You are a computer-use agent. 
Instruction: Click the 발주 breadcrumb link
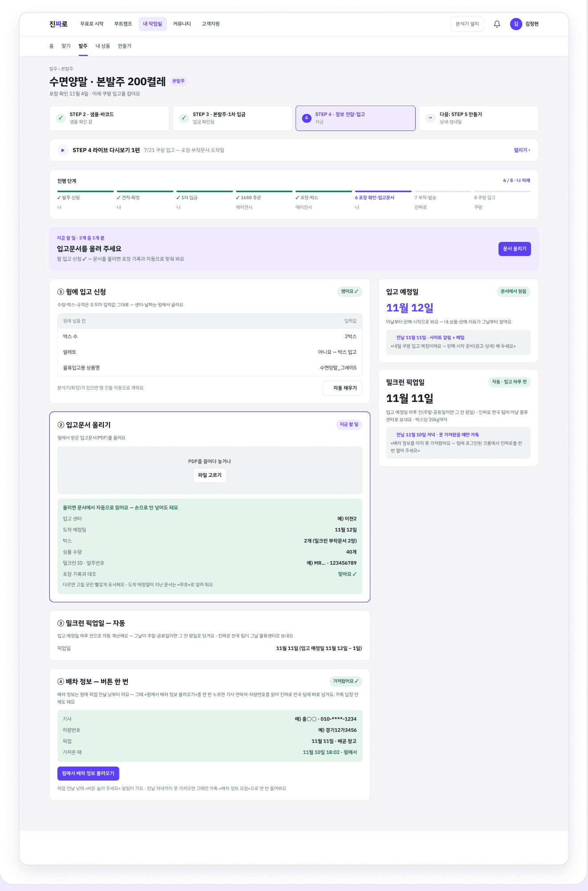(53, 69)
